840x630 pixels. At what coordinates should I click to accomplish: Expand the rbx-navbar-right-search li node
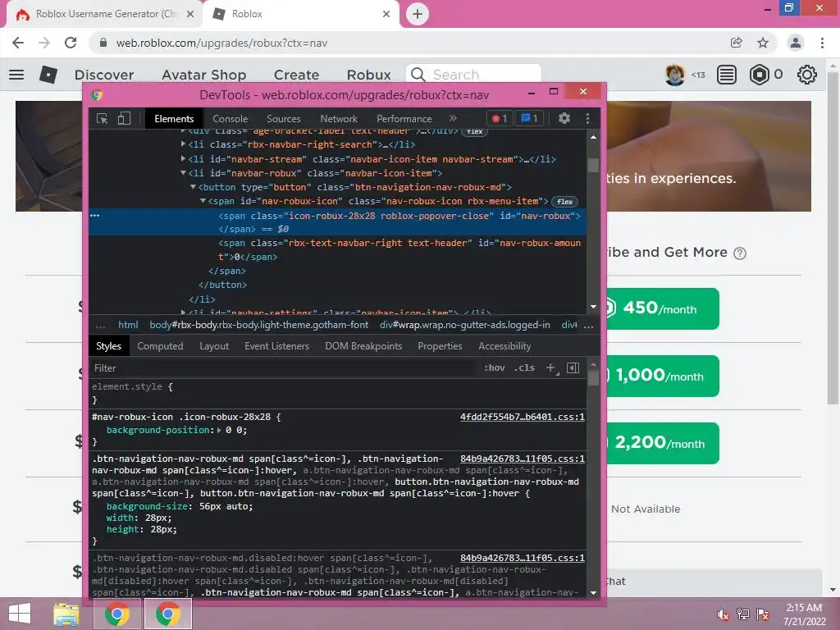183,144
